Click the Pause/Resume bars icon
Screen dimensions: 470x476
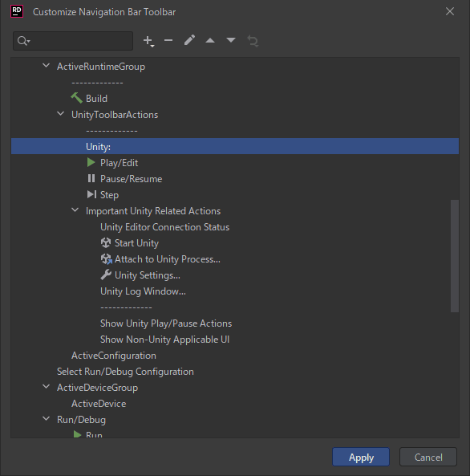(x=91, y=178)
